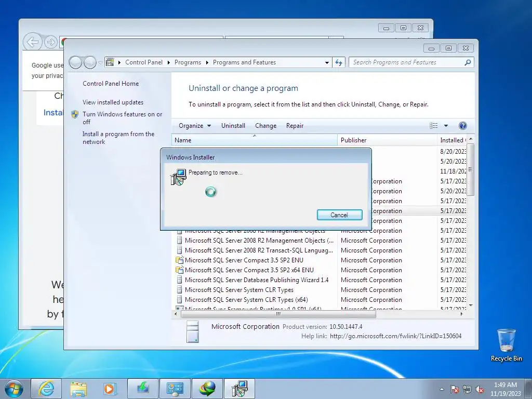Open Control Panel Home link
The width and height of the screenshot is (532, 399).
pos(111,84)
